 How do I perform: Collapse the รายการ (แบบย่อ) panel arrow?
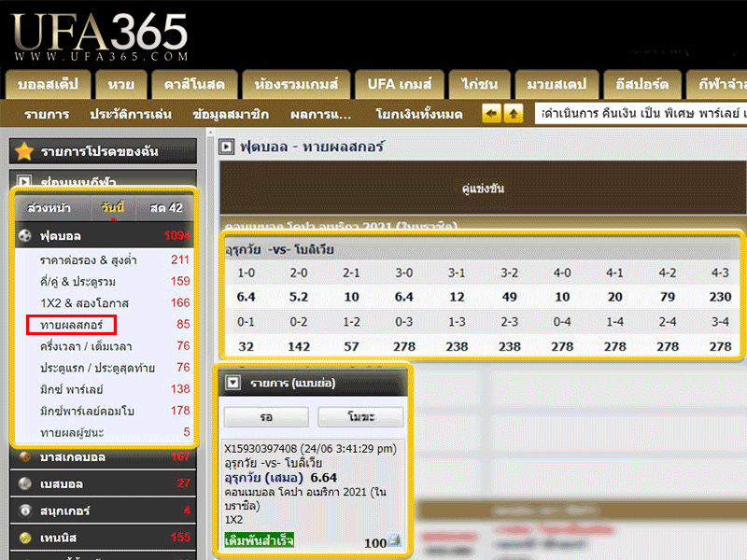click(x=233, y=383)
